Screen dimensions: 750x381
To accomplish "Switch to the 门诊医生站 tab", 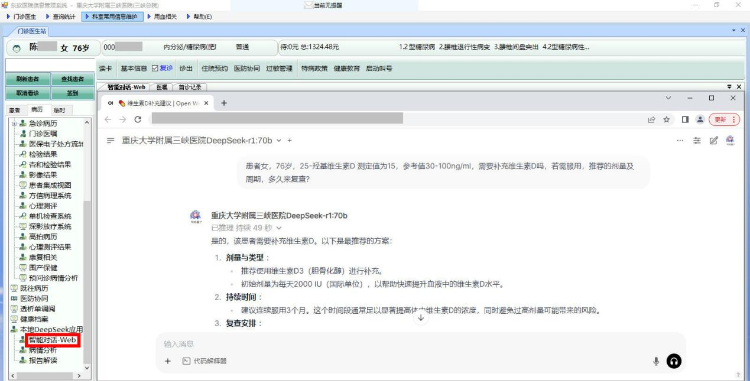I will click(x=32, y=31).
